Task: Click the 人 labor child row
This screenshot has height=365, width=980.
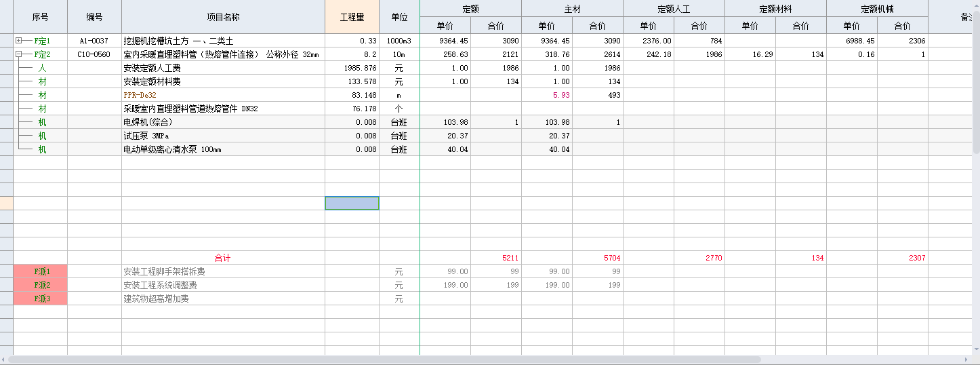Action: 42,68
